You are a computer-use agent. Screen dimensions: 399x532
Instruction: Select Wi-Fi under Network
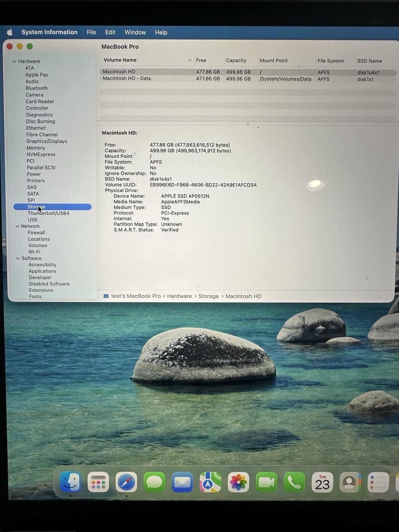coord(34,252)
